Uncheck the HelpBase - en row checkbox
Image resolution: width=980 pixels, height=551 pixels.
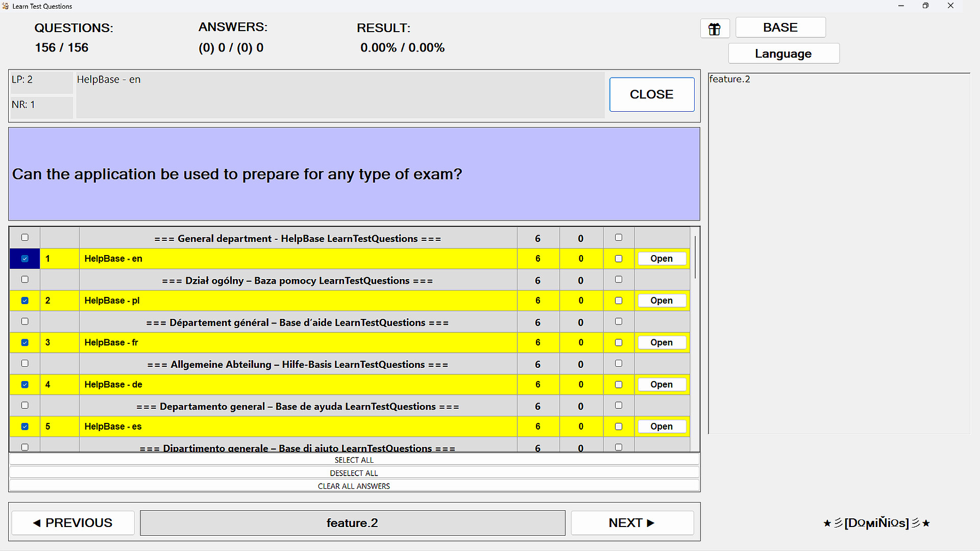[24, 259]
